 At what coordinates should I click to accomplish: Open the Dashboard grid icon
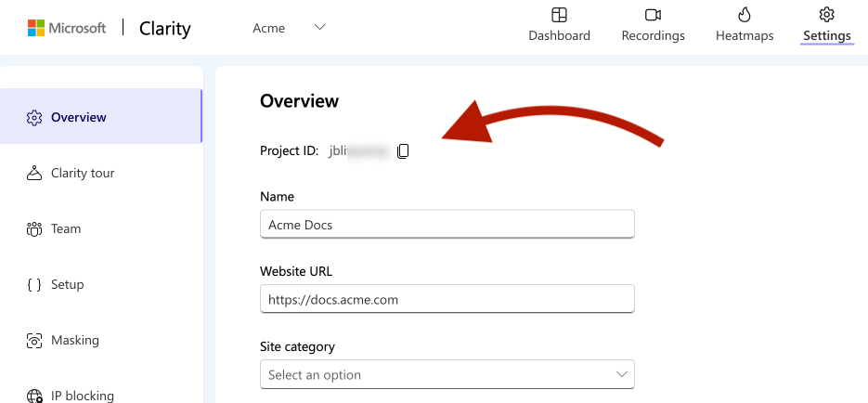pos(559,15)
